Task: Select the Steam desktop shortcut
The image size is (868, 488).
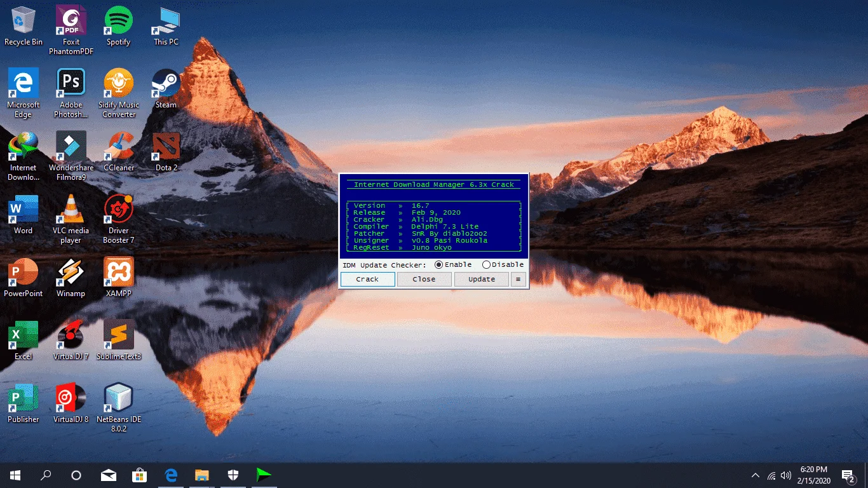Action: (x=166, y=88)
